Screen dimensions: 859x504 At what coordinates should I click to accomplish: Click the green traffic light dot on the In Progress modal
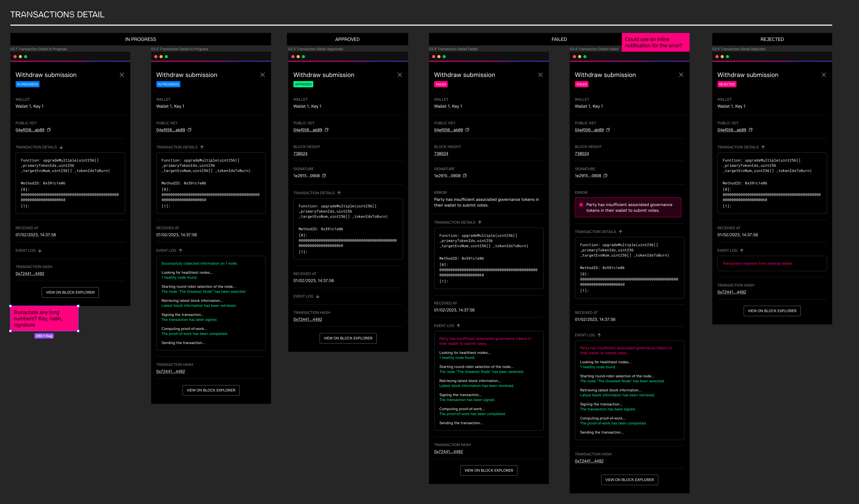[x=26, y=56]
